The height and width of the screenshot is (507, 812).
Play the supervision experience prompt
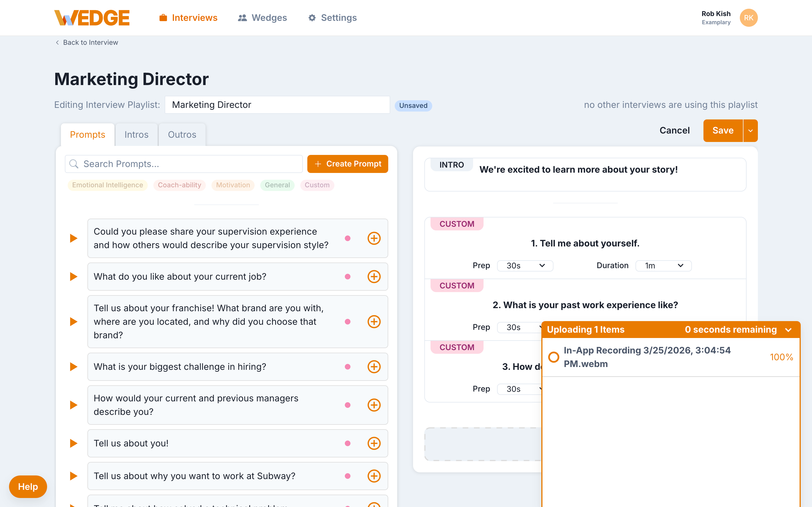point(74,238)
